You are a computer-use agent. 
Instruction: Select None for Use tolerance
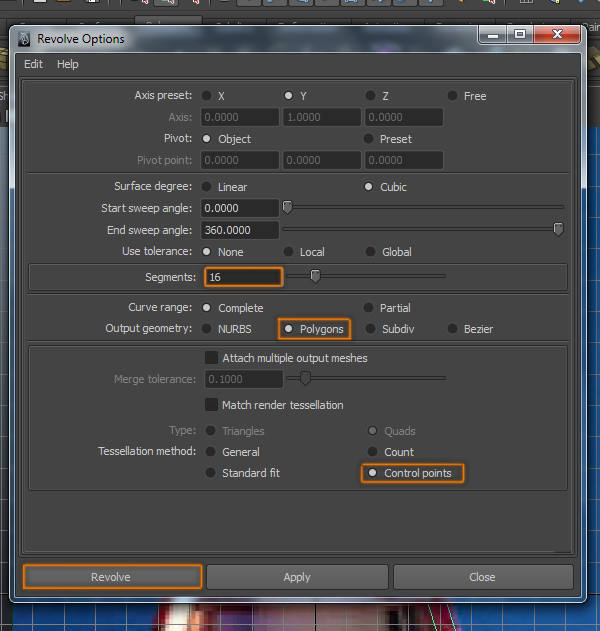tap(207, 252)
